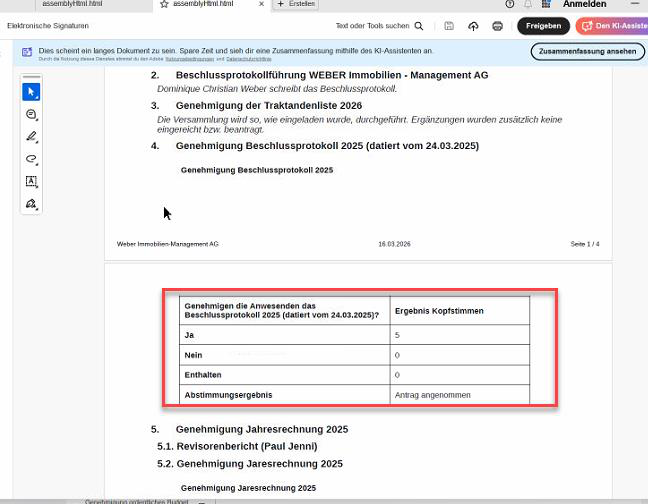The image size is (648, 504).
Task: Open the fill and sign pen tool
Action: [x=31, y=204]
